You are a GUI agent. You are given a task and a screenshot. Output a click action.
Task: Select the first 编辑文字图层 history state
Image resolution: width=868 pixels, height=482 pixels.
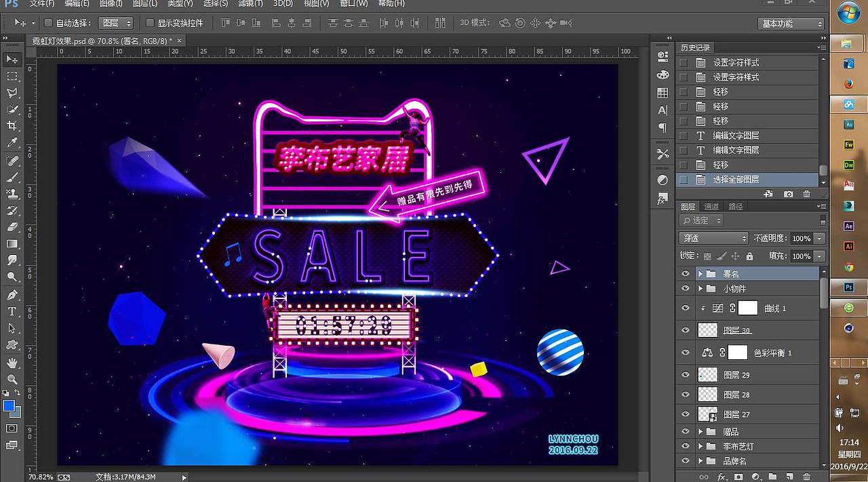click(747, 136)
